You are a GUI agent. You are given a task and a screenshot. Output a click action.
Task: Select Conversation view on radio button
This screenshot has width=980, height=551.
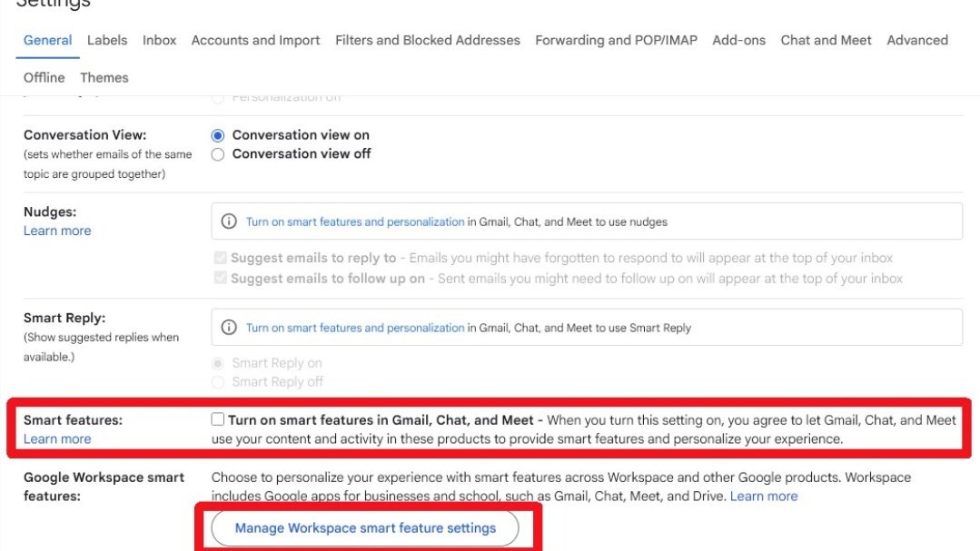click(217, 135)
